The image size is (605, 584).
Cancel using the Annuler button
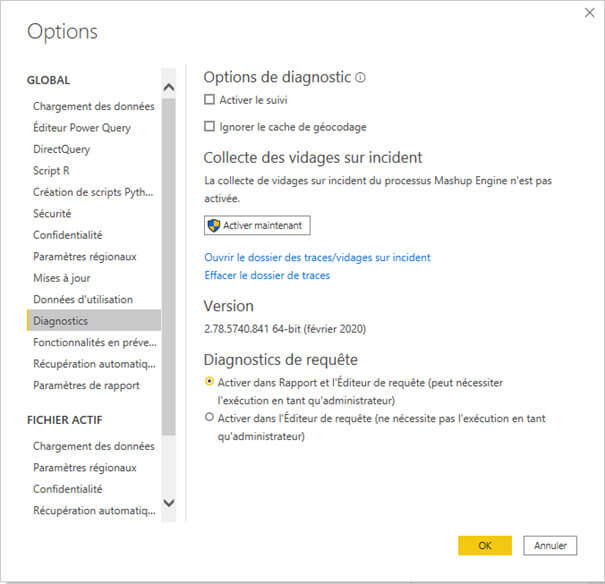click(550, 545)
